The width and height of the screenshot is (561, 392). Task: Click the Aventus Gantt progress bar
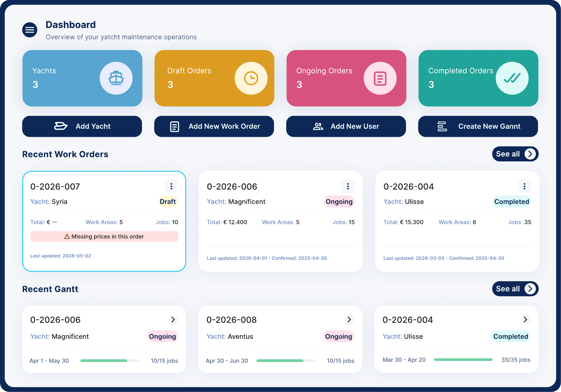286,361
